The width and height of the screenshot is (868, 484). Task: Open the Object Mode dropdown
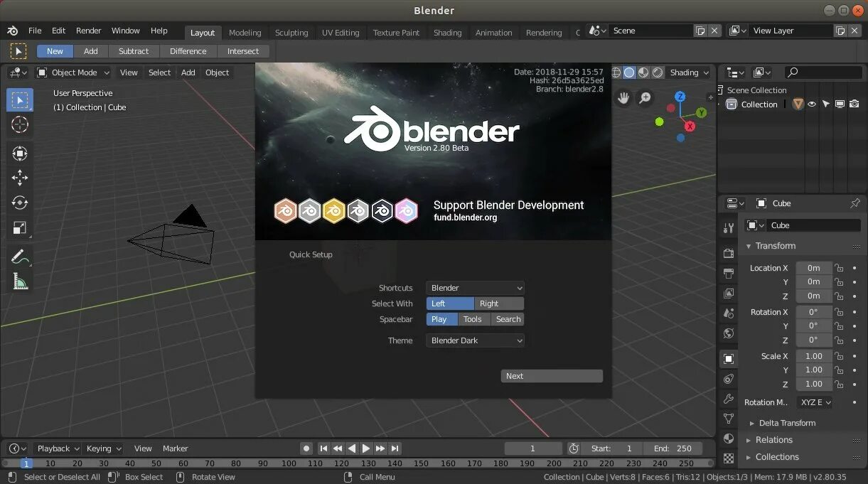[73, 72]
